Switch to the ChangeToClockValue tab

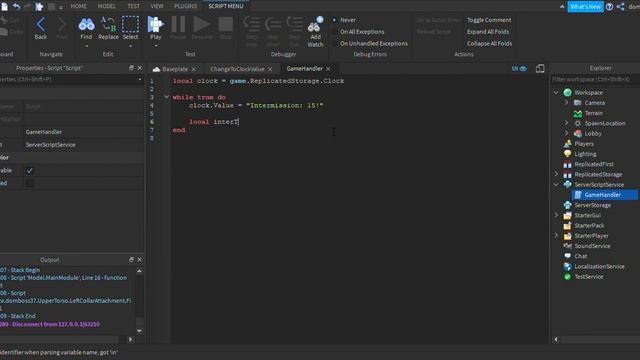[237, 69]
